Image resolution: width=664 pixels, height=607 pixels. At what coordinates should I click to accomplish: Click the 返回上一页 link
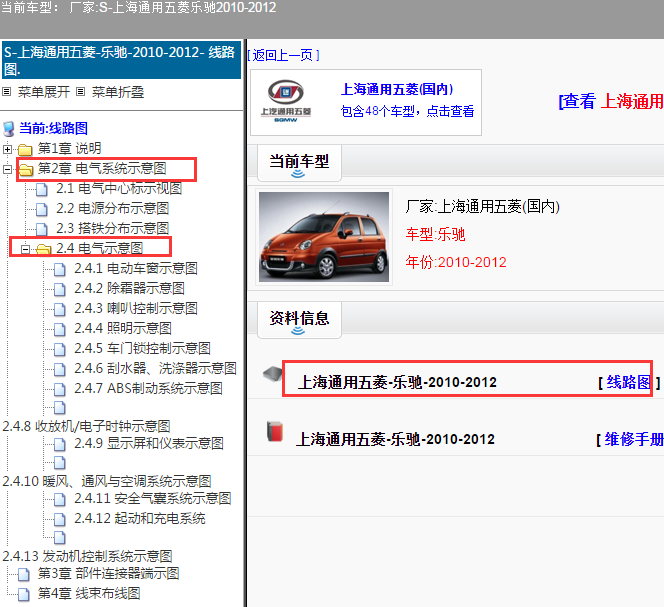coord(283,55)
